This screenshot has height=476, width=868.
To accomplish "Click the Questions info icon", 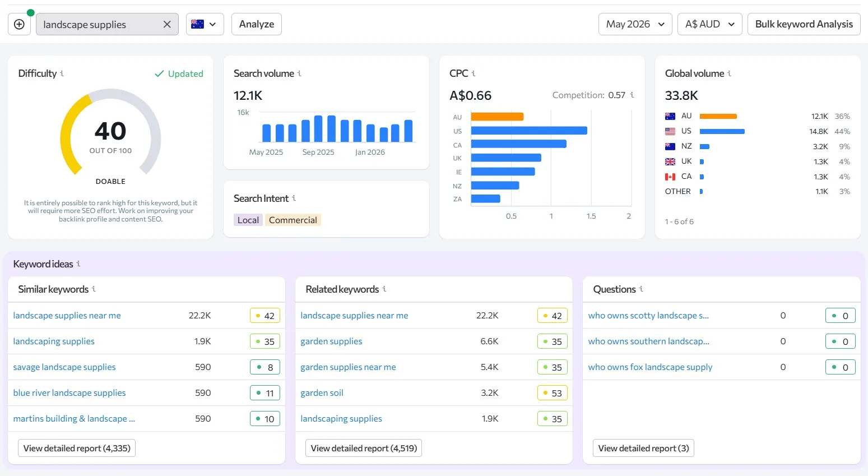I will pos(641,289).
